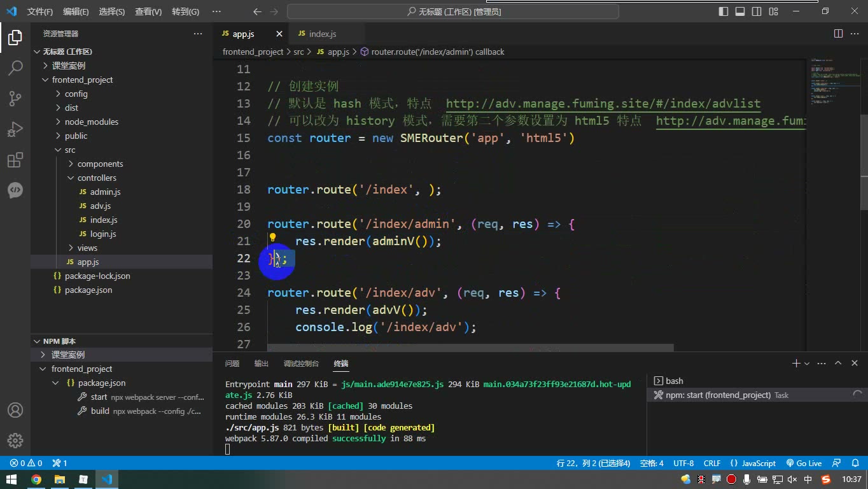Open login.js in the explorer
The image size is (868, 489).
103,234
